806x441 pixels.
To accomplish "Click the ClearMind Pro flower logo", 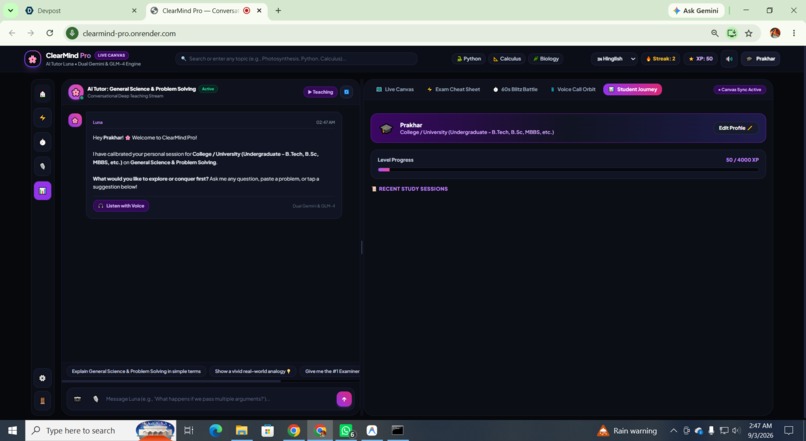I will click(32, 59).
